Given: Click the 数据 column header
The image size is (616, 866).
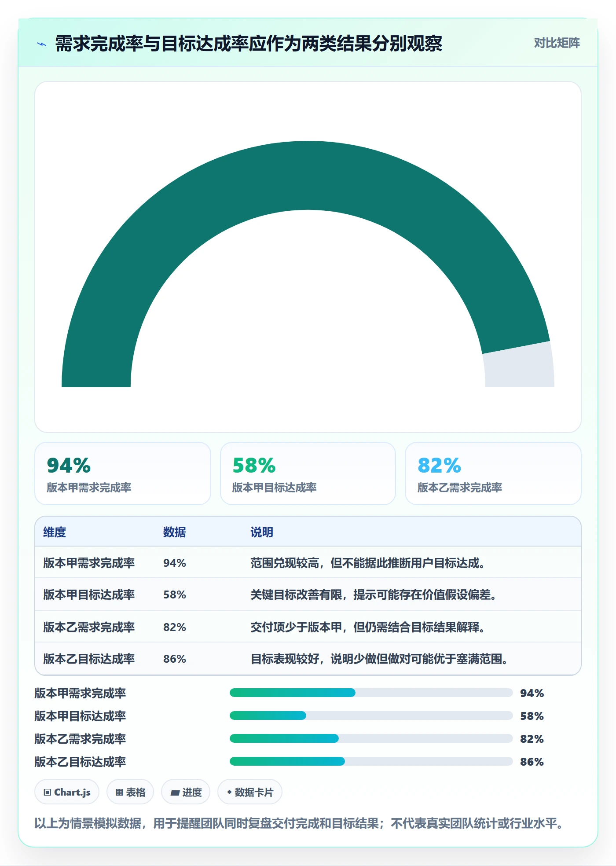Looking at the screenshot, I should 175,532.
